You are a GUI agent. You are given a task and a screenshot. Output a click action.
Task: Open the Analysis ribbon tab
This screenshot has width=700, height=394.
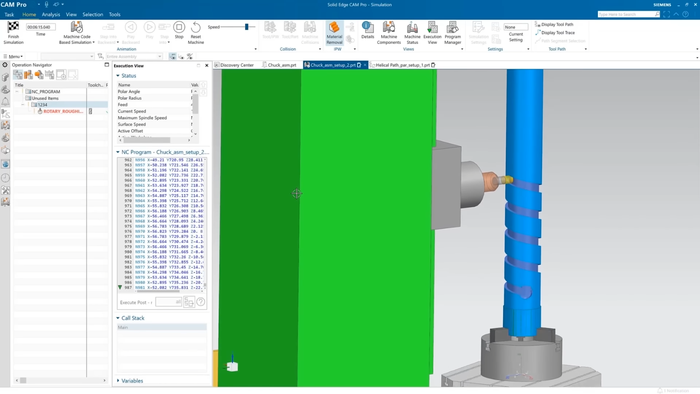[x=51, y=15]
